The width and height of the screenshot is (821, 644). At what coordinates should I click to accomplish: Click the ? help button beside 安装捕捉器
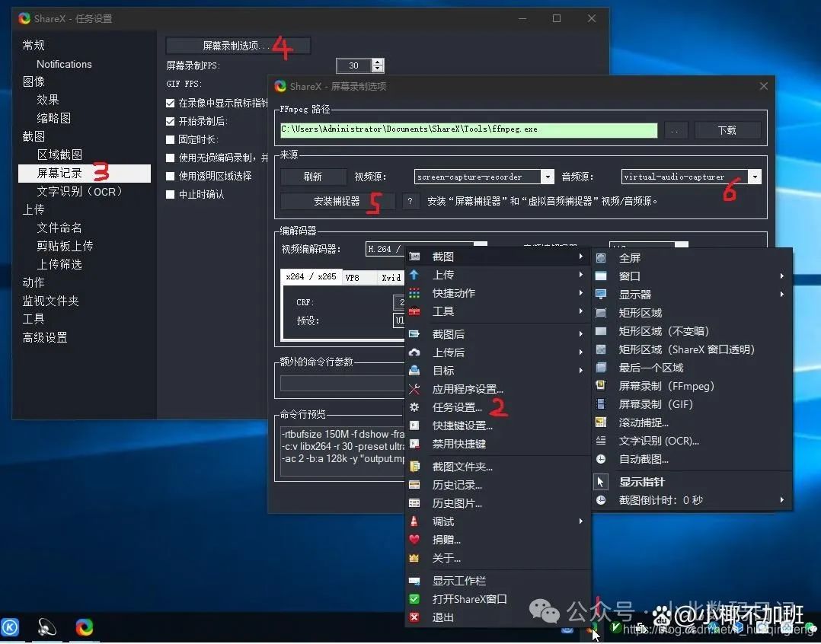[x=410, y=201]
